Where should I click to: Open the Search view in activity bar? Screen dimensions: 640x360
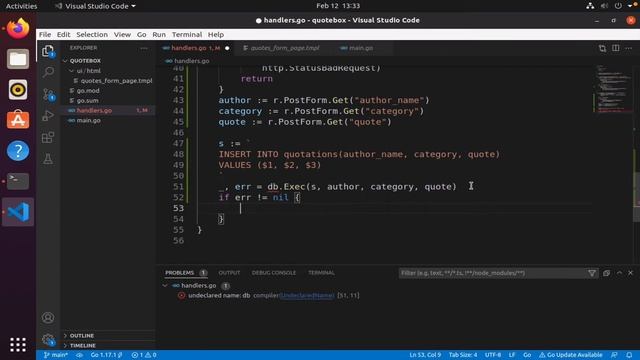pyautogui.click(x=48, y=72)
